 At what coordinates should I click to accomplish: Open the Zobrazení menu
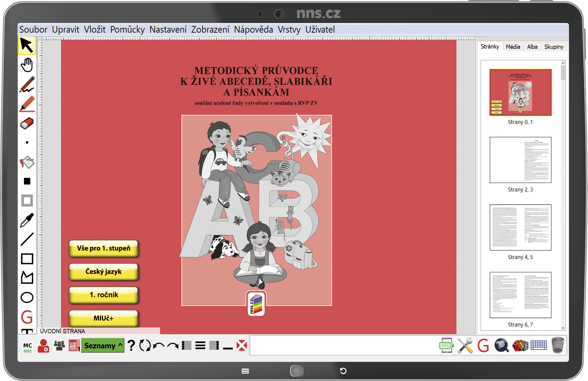[x=210, y=29]
